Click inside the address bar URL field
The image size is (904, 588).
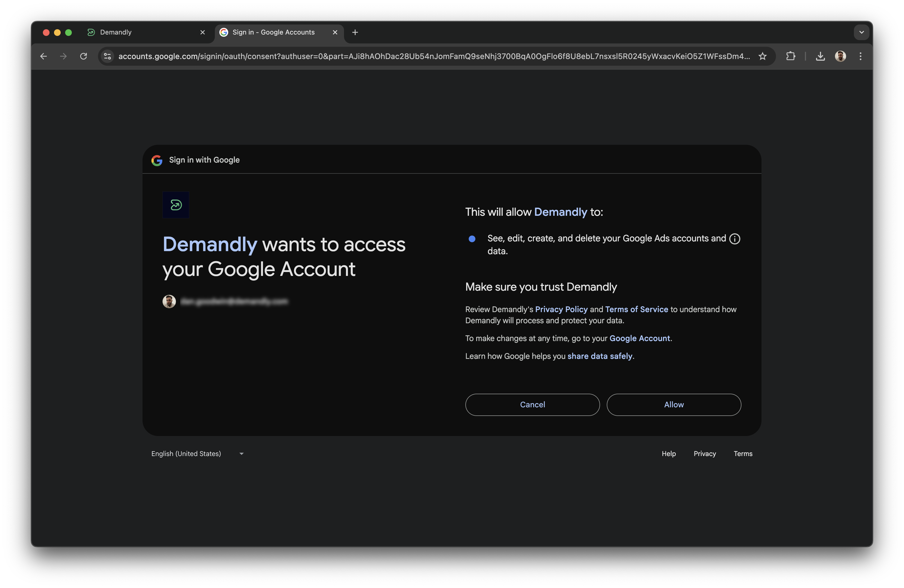(418, 56)
